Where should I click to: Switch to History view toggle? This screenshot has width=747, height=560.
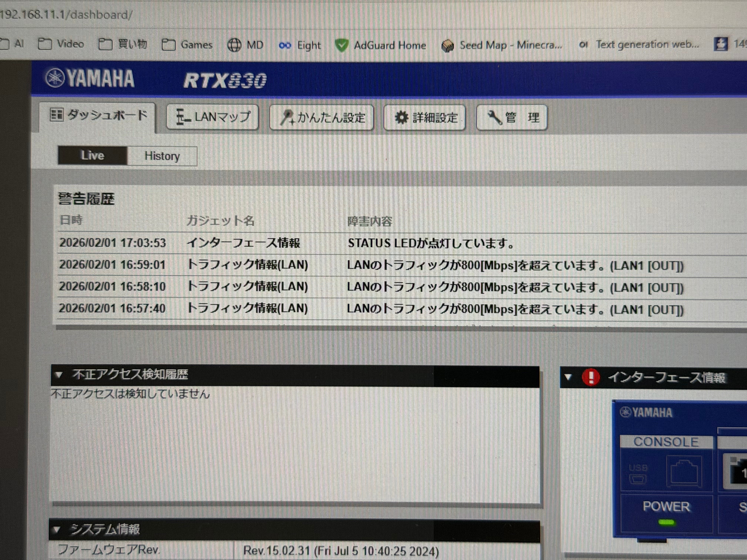pos(162,156)
